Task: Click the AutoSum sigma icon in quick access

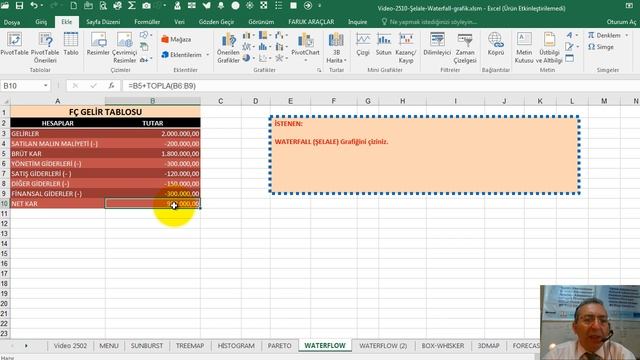Action: click(x=131, y=6)
